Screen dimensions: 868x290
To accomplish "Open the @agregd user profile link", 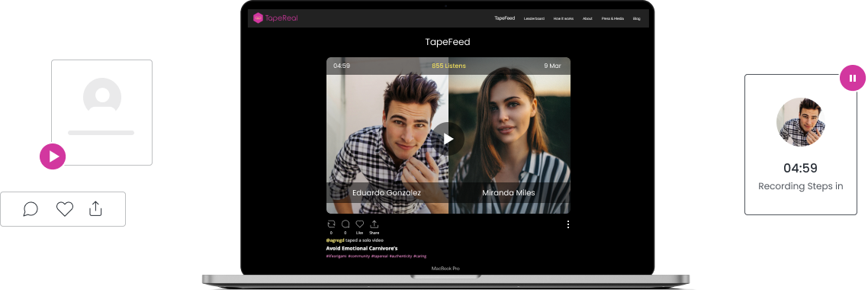I will coord(335,240).
